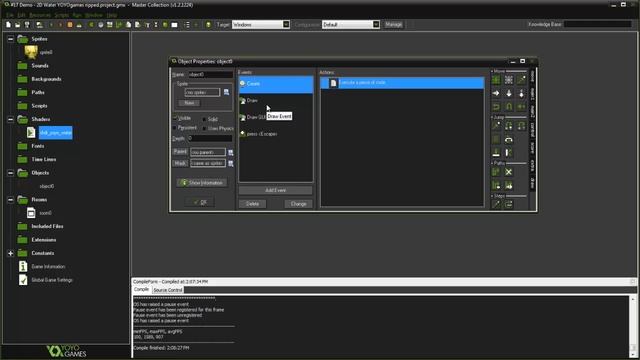Viewport: 640px width, 360px height.
Task: Open the parent picker next to no parent
Action: (x=231, y=153)
